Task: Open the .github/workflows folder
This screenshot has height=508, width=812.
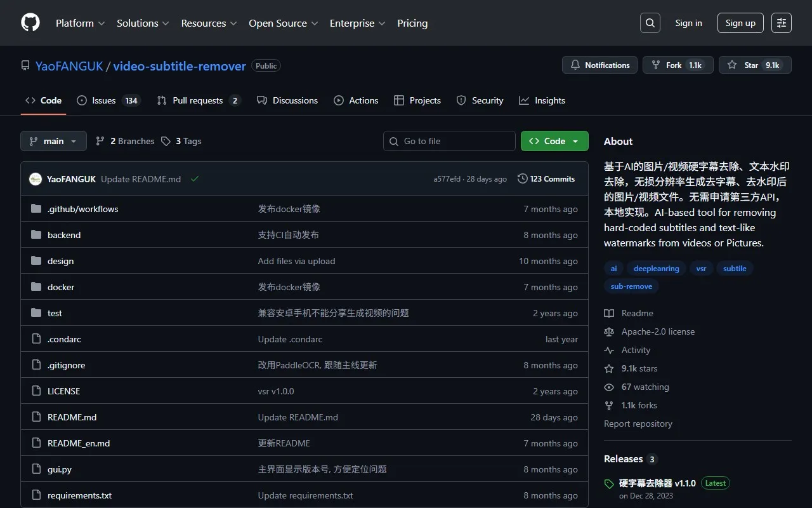Action: coord(82,209)
